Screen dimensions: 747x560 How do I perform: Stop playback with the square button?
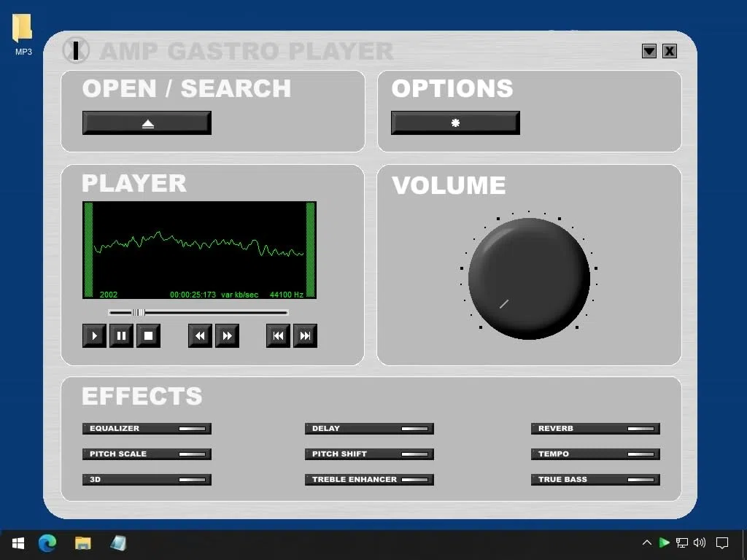148,335
